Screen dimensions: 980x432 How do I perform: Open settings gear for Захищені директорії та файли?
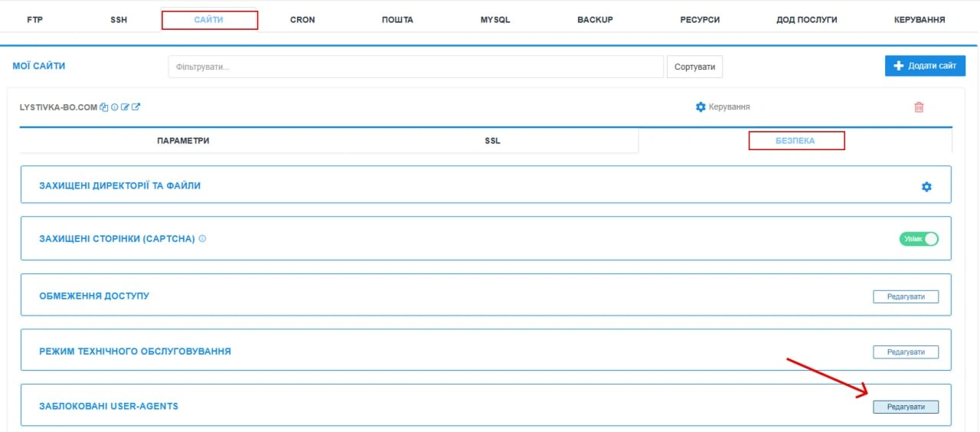[x=926, y=186]
